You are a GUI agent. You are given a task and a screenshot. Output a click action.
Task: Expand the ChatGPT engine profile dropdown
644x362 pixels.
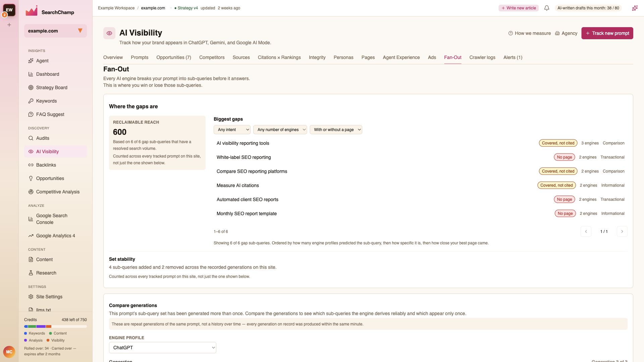click(x=163, y=348)
